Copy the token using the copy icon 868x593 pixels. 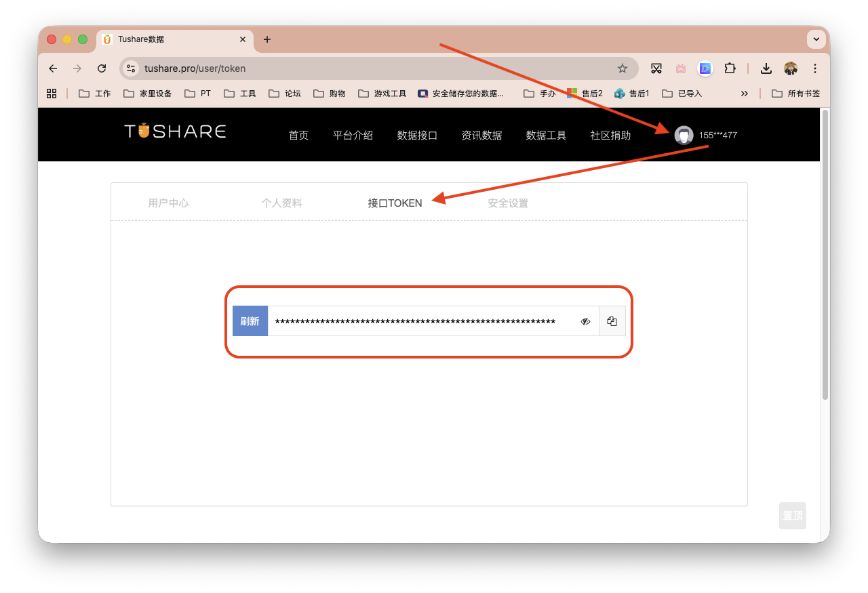(x=612, y=321)
